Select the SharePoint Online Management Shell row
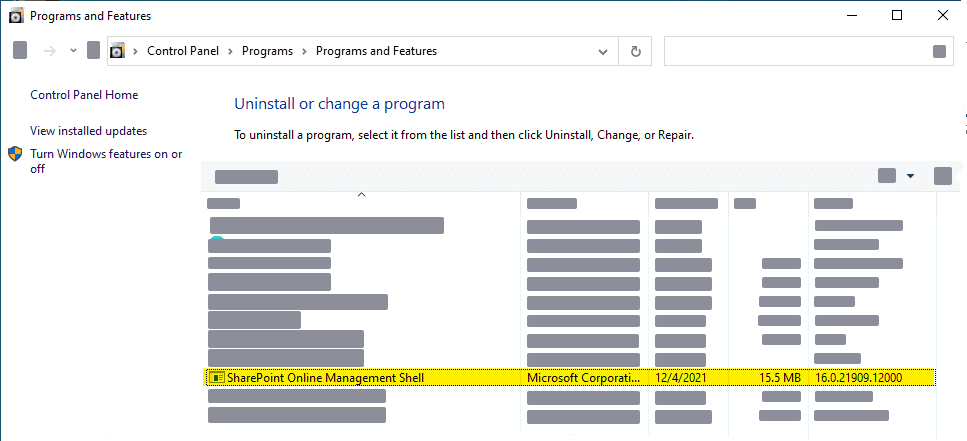Viewport: 967px width, 441px height. coord(570,377)
